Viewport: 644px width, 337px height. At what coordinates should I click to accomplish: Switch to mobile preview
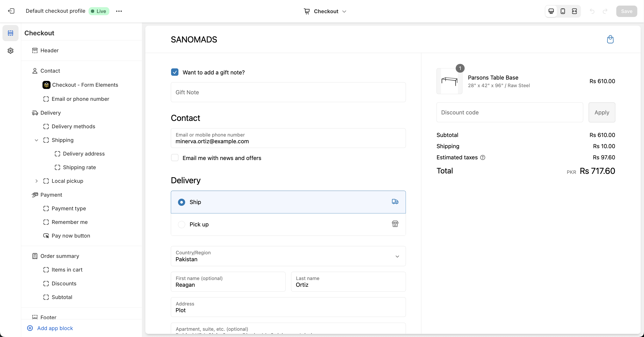coord(563,11)
